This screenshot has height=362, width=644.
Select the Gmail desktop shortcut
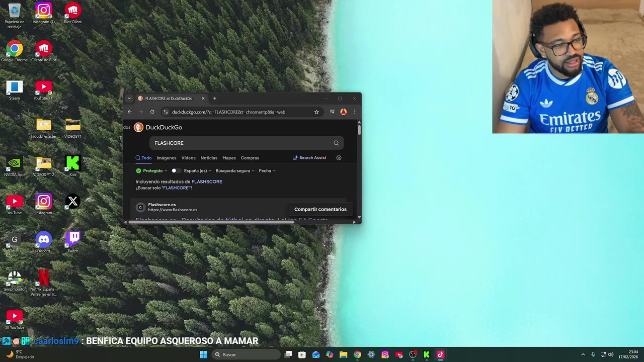click(15, 242)
